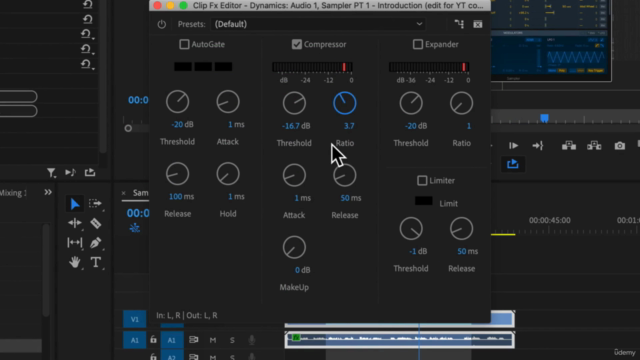Click the Limiter Release knob
The image size is (640, 360).
[462, 229]
